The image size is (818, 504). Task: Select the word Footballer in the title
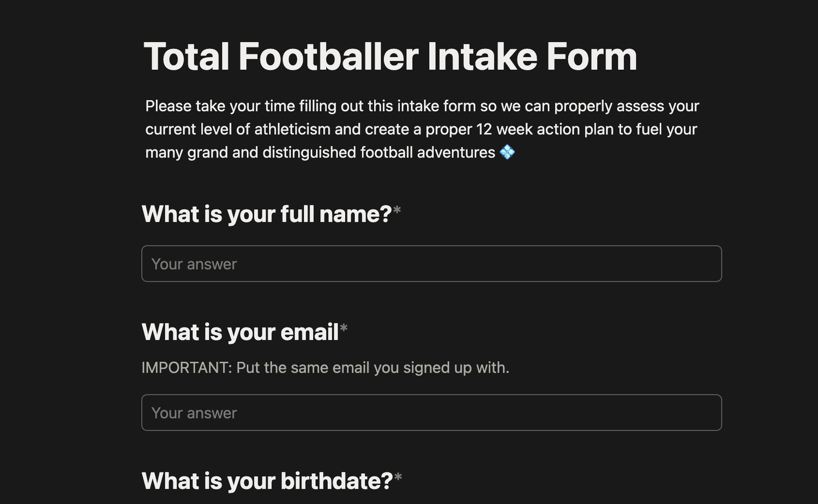[x=328, y=57]
